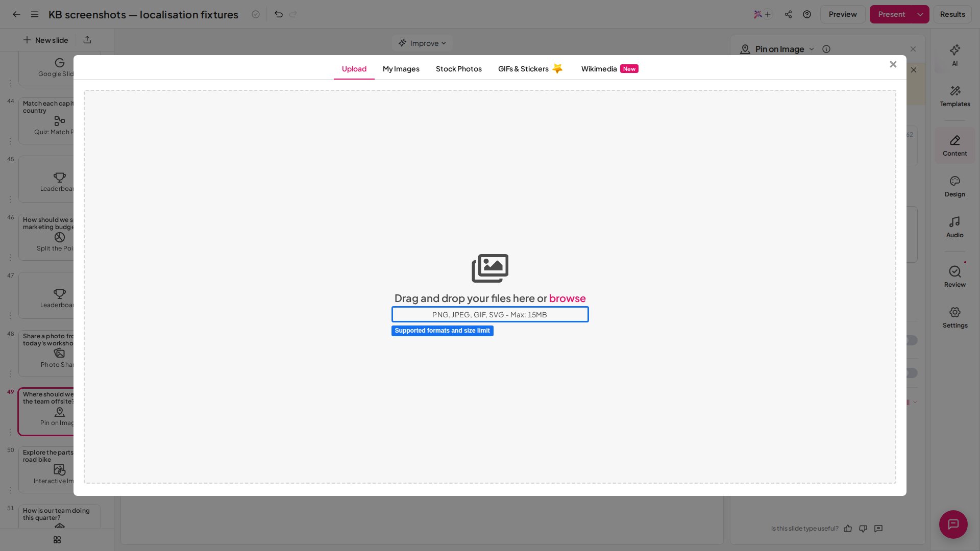Click the thumbs down feedback icon

(x=863, y=529)
